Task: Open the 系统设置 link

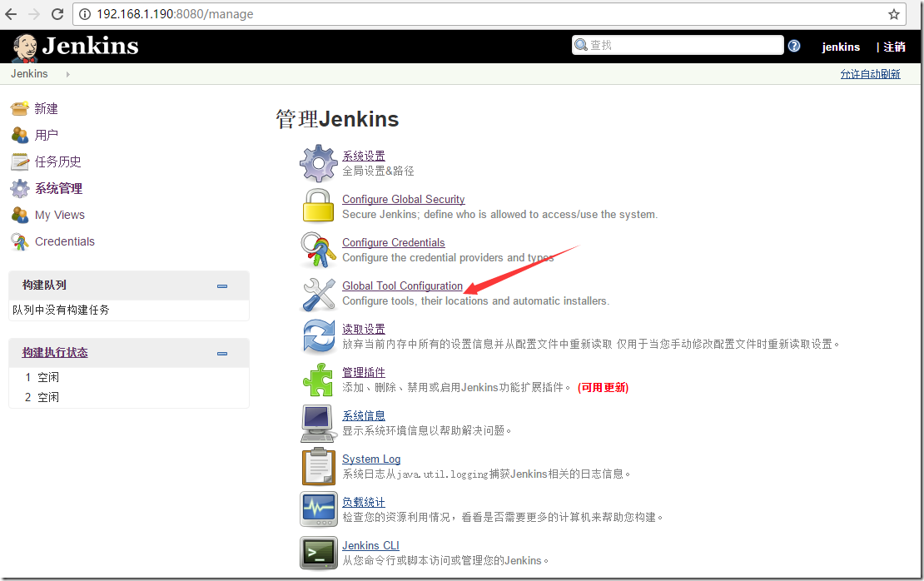Action: click(364, 156)
